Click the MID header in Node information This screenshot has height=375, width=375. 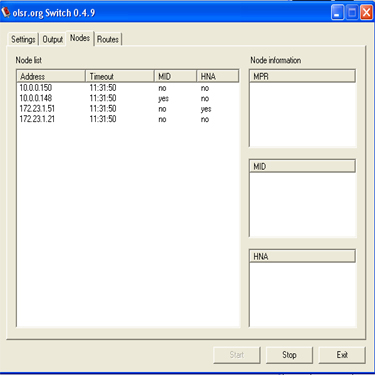coord(302,166)
